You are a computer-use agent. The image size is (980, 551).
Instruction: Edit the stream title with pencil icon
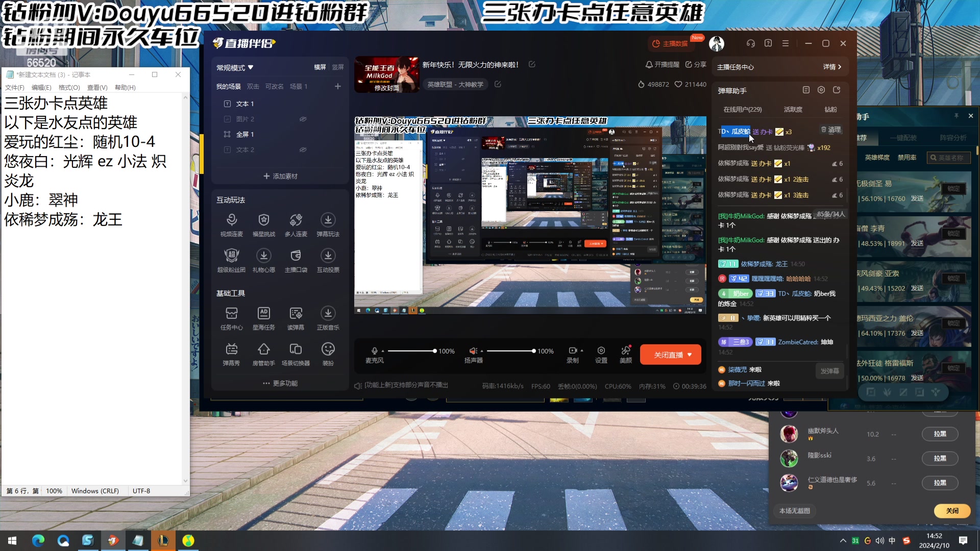532,64
